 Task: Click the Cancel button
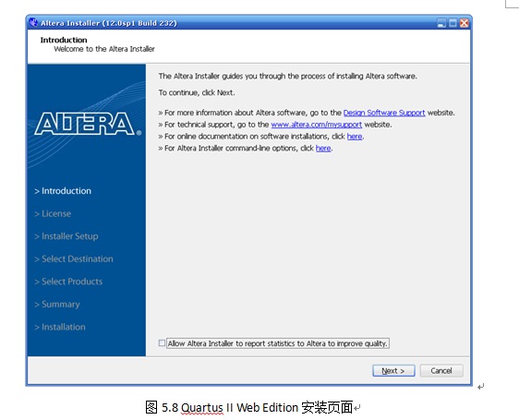pyautogui.click(x=441, y=371)
